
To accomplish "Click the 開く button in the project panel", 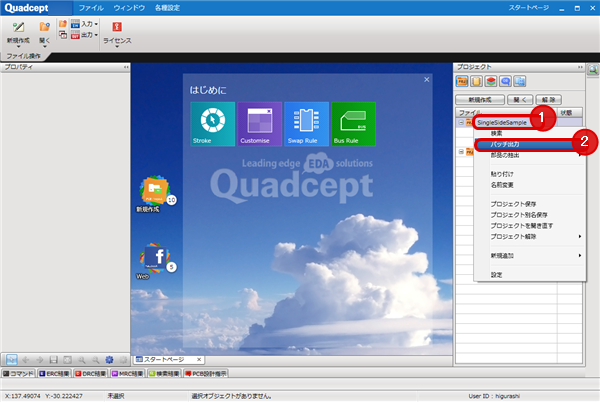I will click(x=520, y=100).
